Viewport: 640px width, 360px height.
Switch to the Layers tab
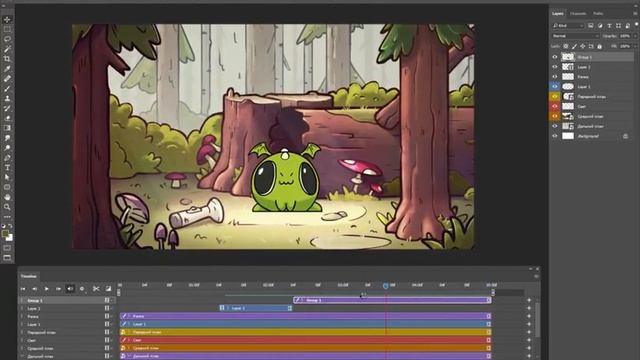[x=558, y=13]
